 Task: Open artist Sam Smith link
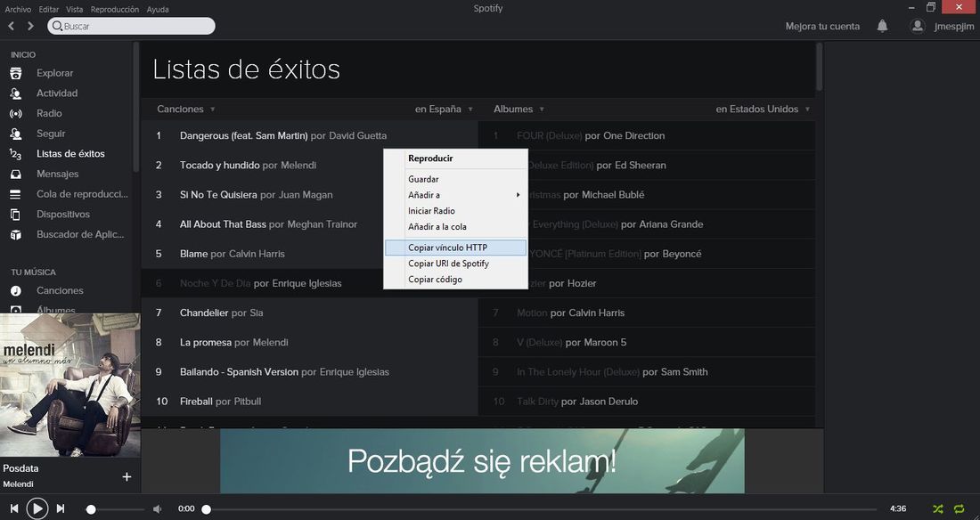pyautogui.click(x=684, y=372)
